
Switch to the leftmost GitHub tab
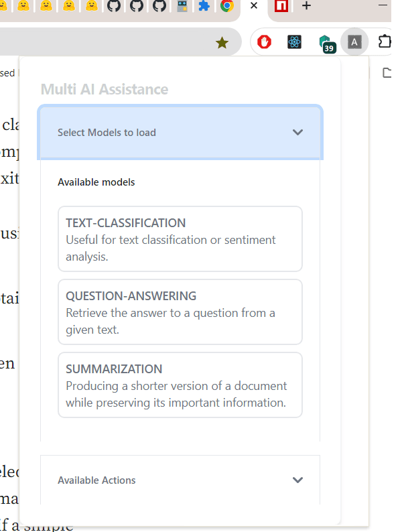(x=114, y=7)
